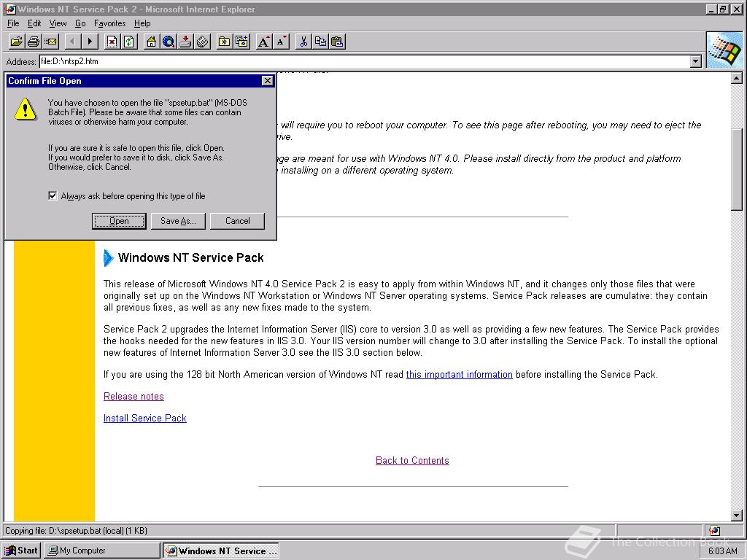Go back with the left arrow icon

[72, 42]
